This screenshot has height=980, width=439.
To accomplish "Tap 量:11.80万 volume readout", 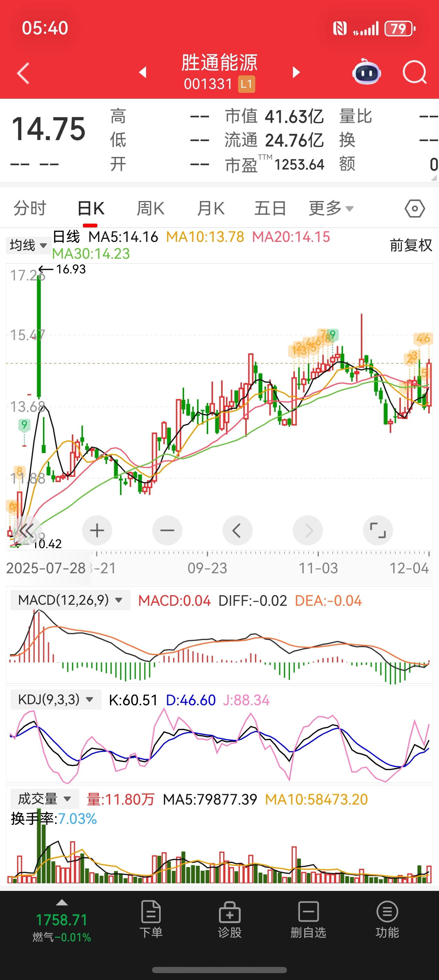I will [x=121, y=799].
